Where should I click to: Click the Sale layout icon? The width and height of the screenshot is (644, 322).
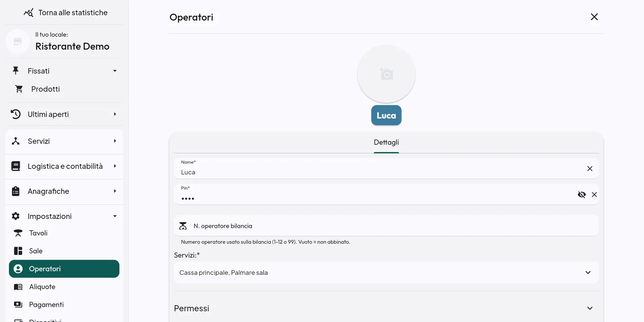pos(18,251)
